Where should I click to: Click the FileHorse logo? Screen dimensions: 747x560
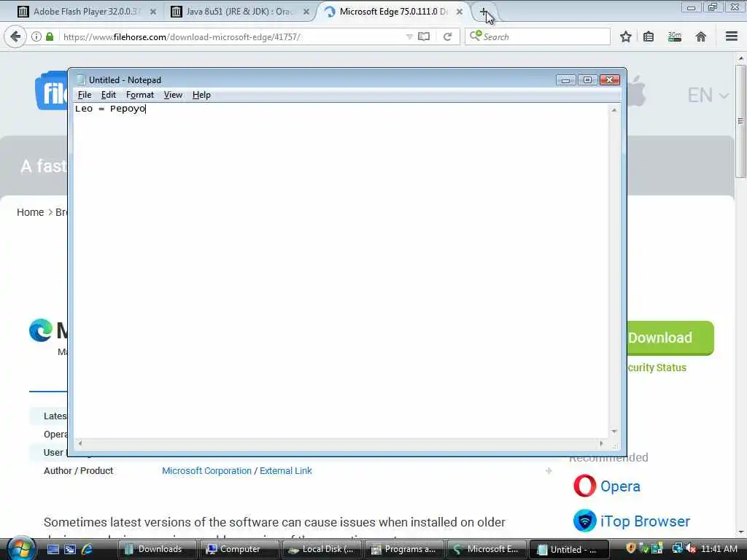click(x=52, y=90)
